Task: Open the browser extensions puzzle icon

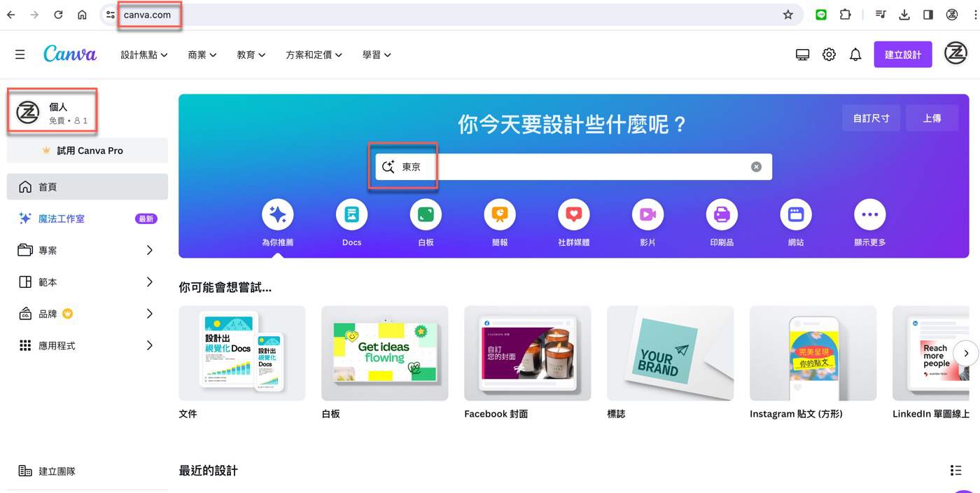Action: point(846,15)
